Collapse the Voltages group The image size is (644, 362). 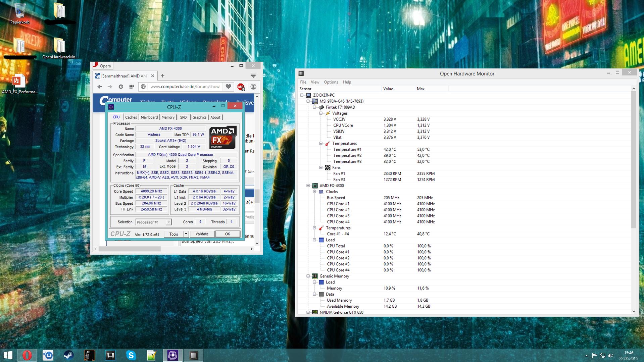[321, 113]
